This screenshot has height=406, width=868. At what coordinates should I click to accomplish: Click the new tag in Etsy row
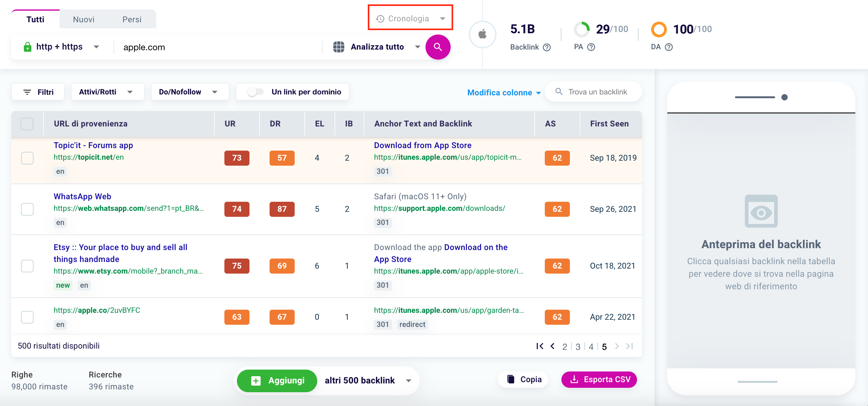click(x=63, y=285)
